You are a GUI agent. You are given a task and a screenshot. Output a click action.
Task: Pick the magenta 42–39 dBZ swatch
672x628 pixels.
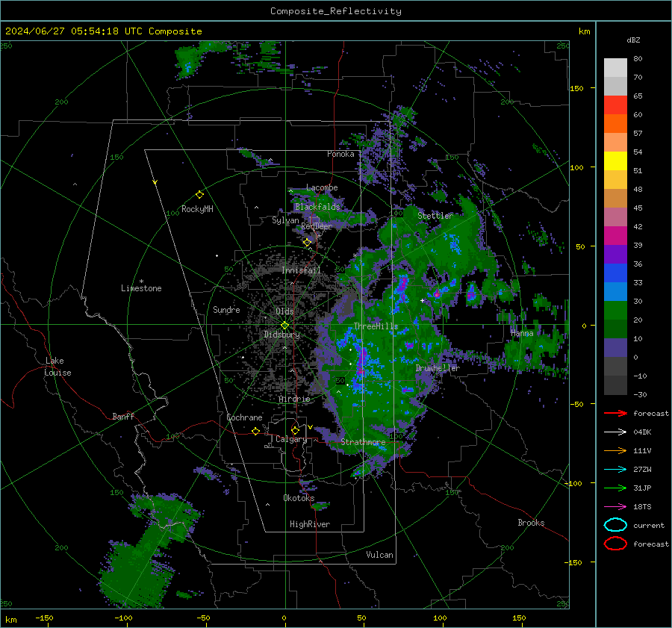coord(615,235)
